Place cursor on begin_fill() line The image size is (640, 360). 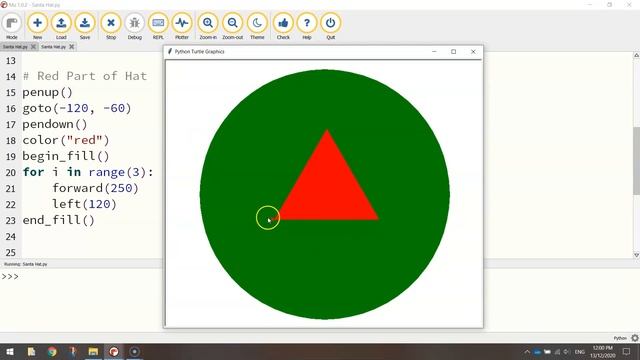[x=66, y=156]
